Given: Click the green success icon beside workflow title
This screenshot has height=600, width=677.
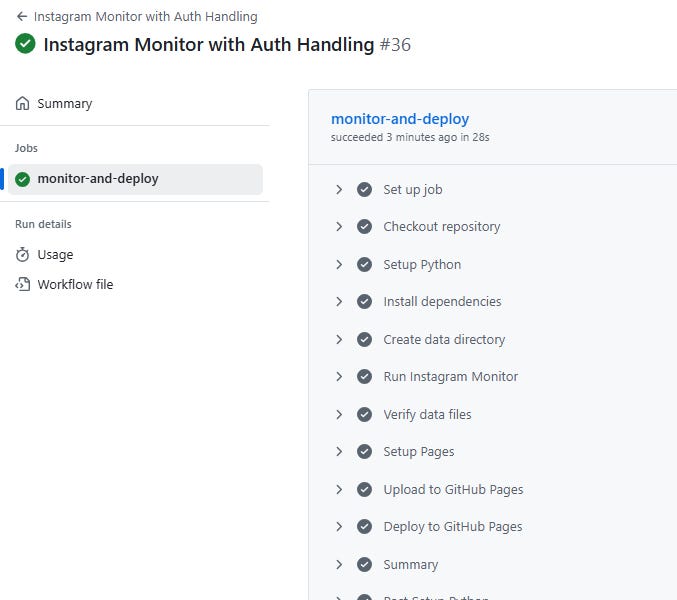Looking at the screenshot, I should (x=25, y=44).
